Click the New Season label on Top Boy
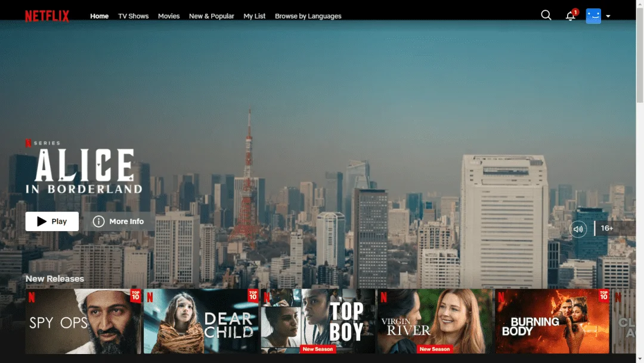The image size is (644, 363). (x=318, y=349)
